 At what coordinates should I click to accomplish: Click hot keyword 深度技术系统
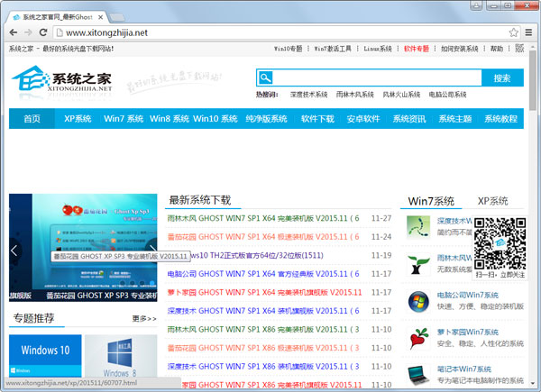click(308, 95)
